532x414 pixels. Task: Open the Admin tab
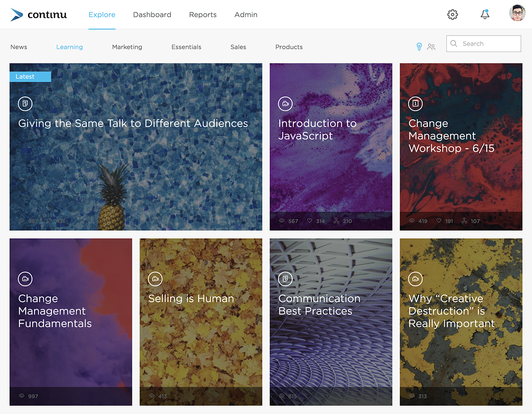pyautogui.click(x=246, y=15)
